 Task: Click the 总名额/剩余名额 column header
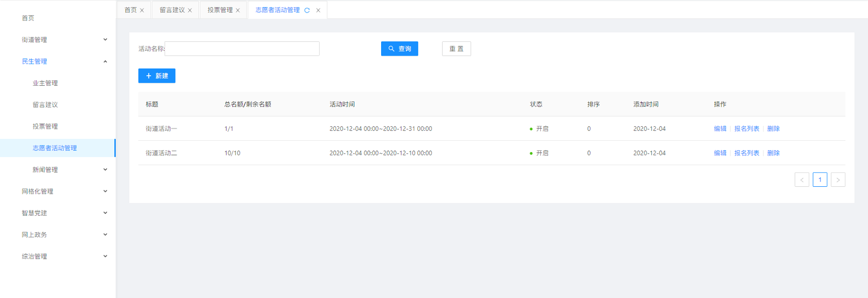247,104
